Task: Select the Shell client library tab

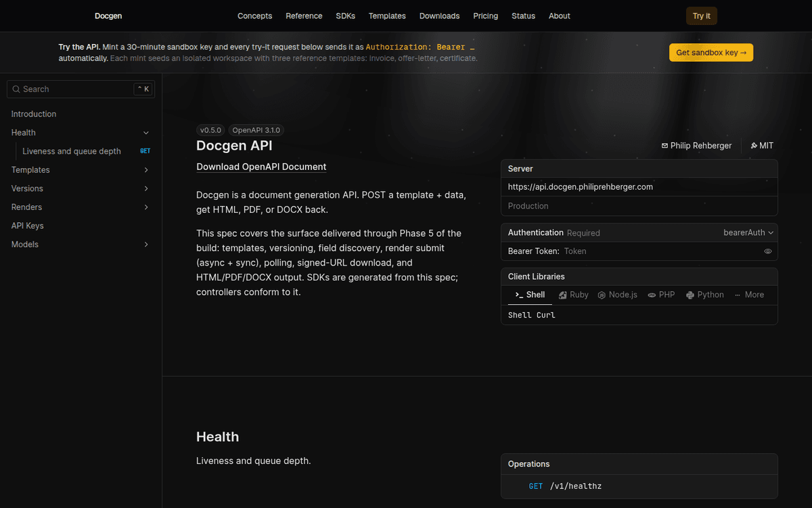Action: [x=530, y=295]
